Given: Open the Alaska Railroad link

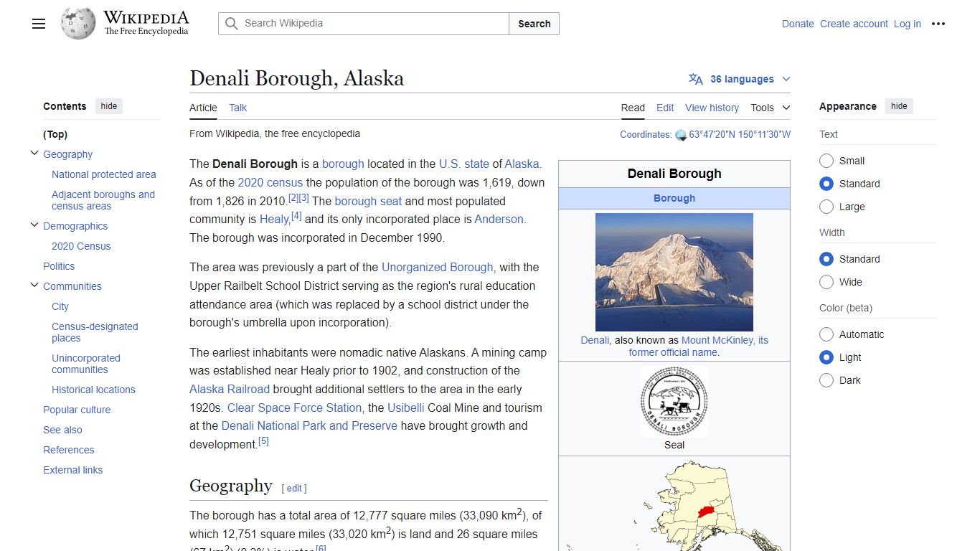Looking at the screenshot, I should [x=230, y=389].
